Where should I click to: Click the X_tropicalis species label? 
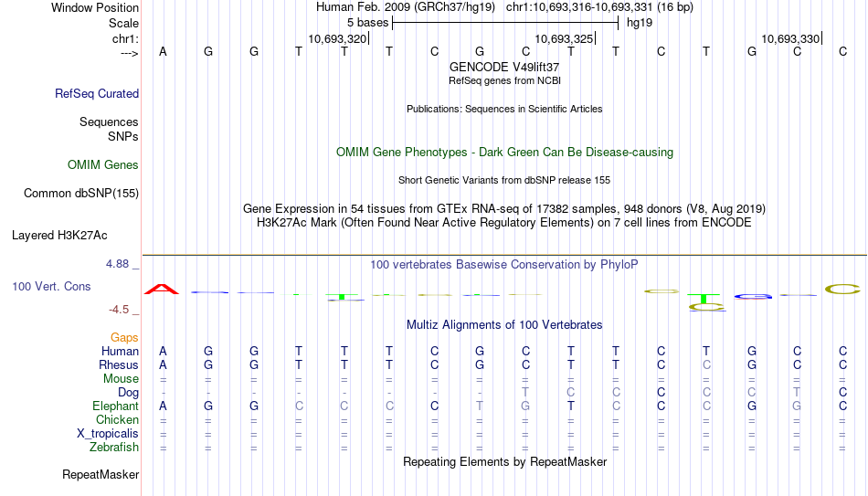(108, 434)
